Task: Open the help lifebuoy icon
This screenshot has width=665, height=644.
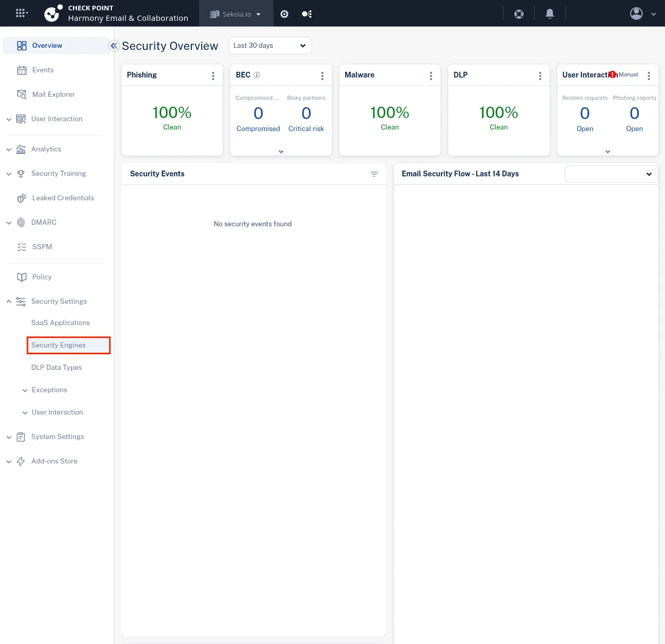Action: (518, 14)
